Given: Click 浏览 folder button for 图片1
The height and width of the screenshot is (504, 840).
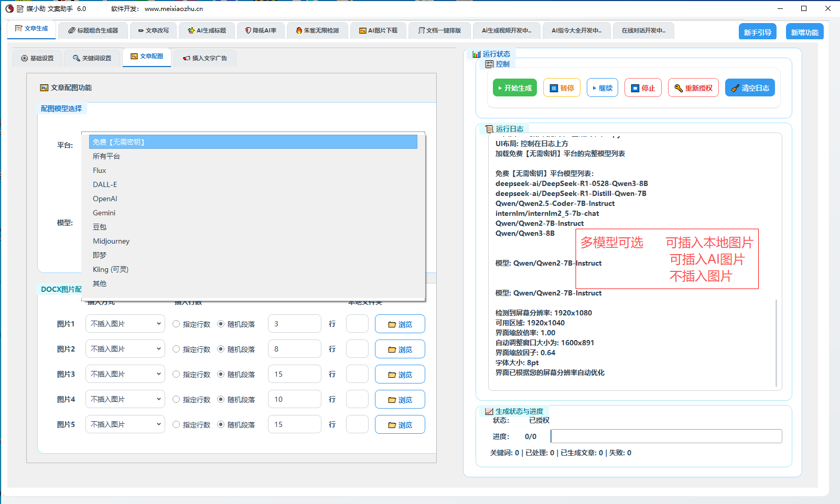Looking at the screenshot, I should point(400,324).
